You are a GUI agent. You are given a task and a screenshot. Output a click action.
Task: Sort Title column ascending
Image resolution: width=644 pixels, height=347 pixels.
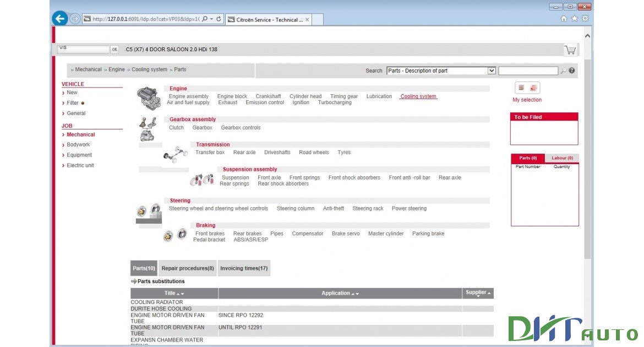coord(178,294)
